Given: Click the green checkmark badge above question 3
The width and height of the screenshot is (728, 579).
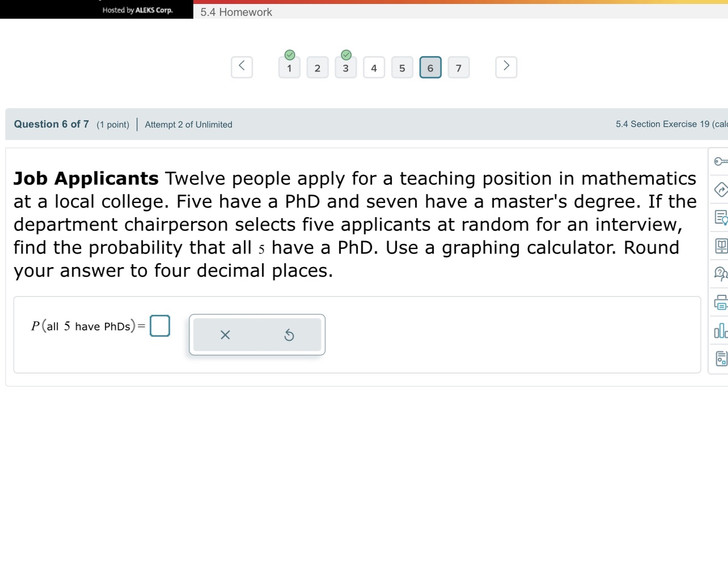Looking at the screenshot, I should click(x=346, y=55).
